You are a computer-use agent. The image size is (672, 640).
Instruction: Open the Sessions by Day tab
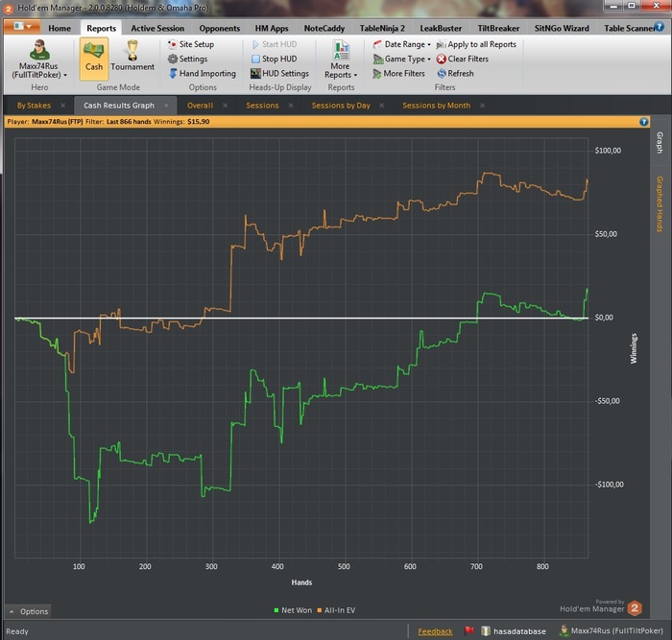coord(341,106)
